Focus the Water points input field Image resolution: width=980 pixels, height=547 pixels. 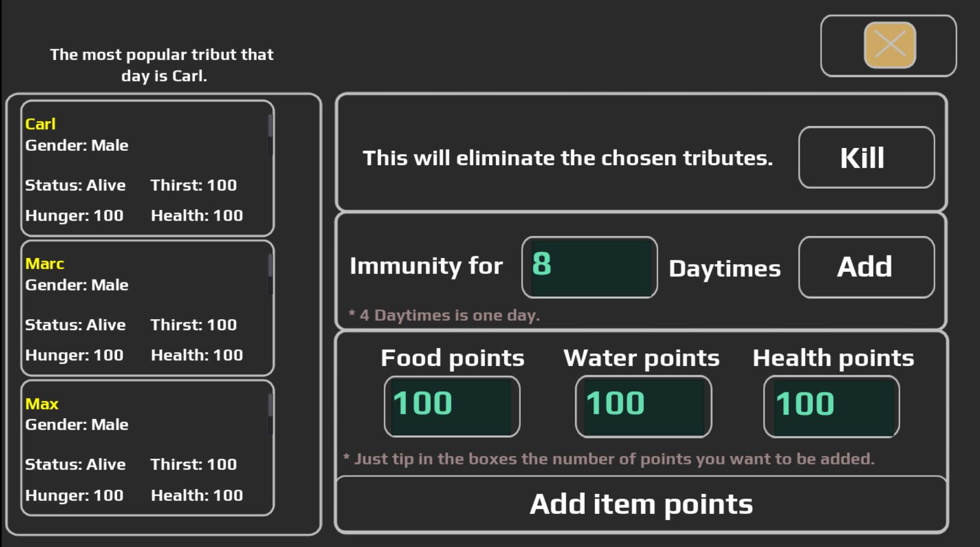(643, 406)
